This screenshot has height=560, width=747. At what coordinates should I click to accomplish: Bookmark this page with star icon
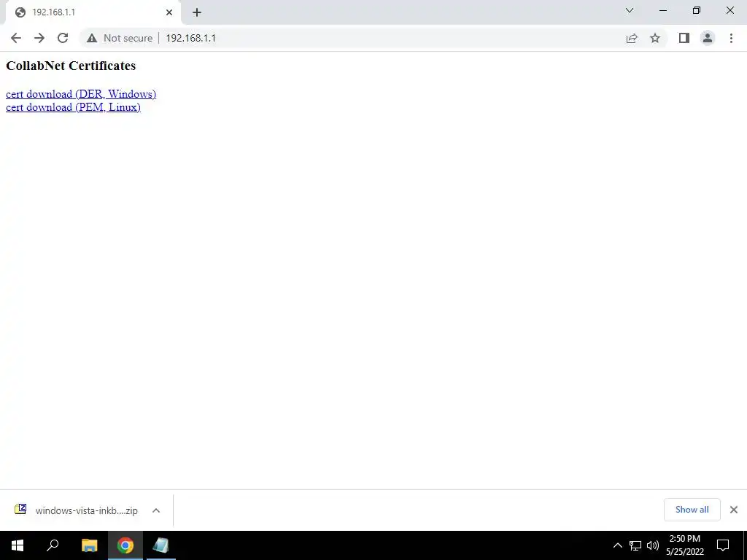pos(655,38)
